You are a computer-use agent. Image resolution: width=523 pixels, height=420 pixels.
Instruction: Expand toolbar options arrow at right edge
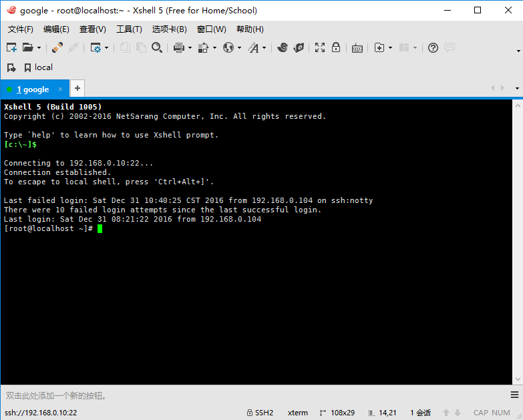click(x=518, y=51)
